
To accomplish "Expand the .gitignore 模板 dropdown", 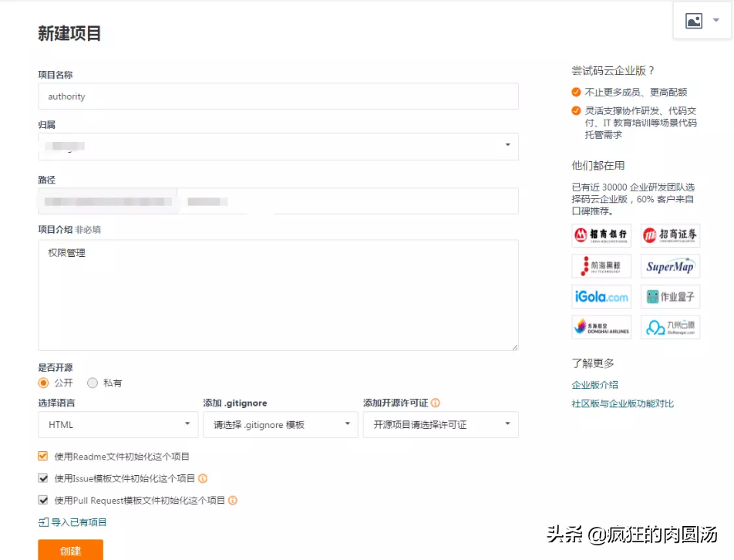I will pyautogui.click(x=280, y=424).
